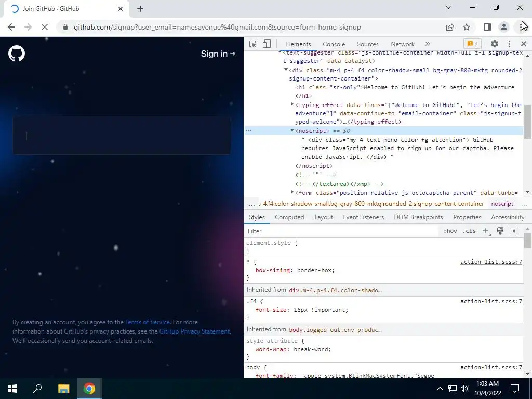Switch to the Elements tab
The width and height of the screenshot is (532, 399).
(x=298, y=44)
